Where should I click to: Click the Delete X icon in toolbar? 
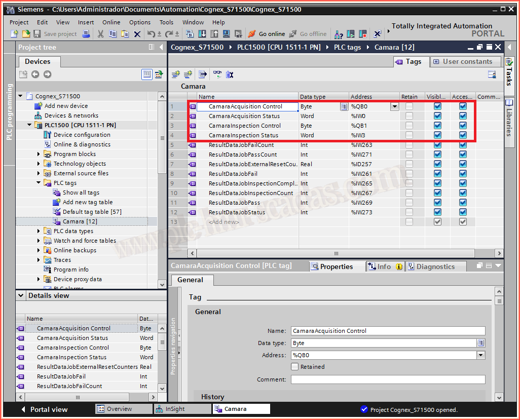click(137, 34)
